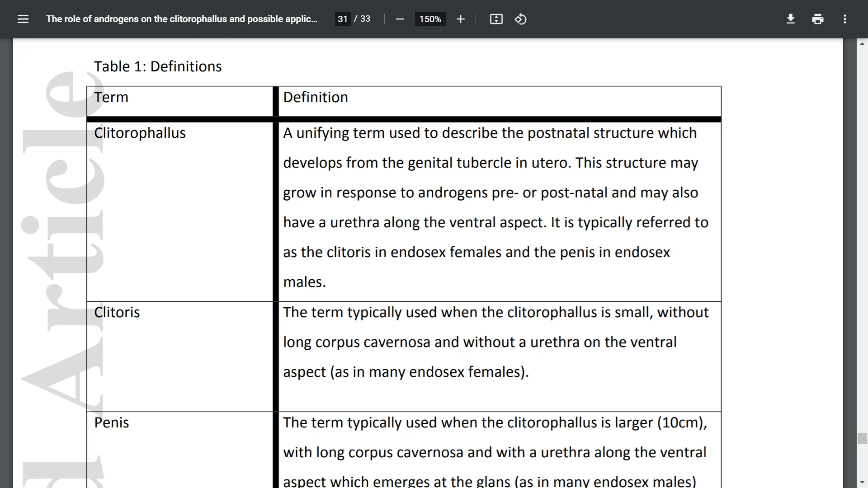Click the total page count 33
This screenshot has height=488, width=868.
tap(365, 19)
